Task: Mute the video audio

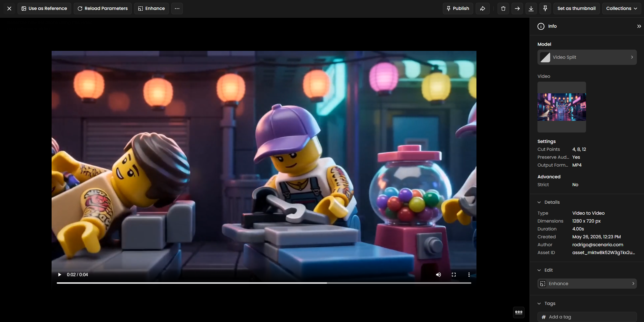Action: point(438,275)
